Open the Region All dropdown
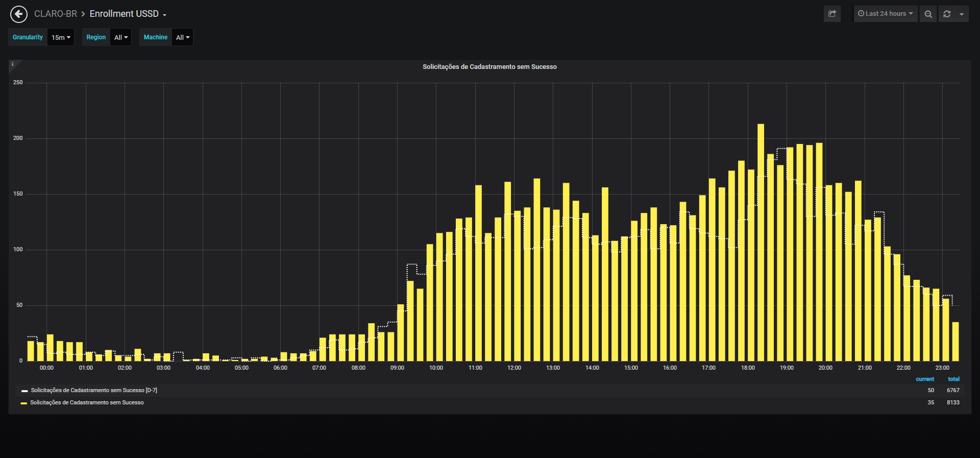This screenshot has width=980, height=458. (121, 37)
